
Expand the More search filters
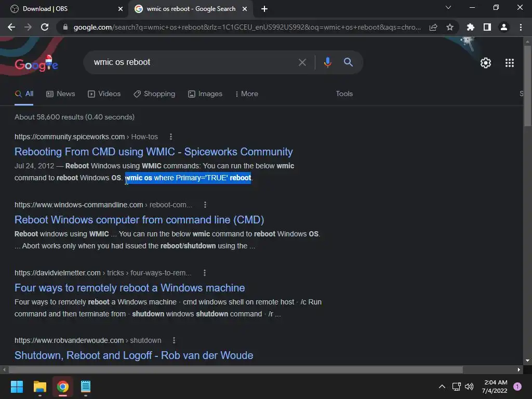pyautogui.click(x=247, y=94)
